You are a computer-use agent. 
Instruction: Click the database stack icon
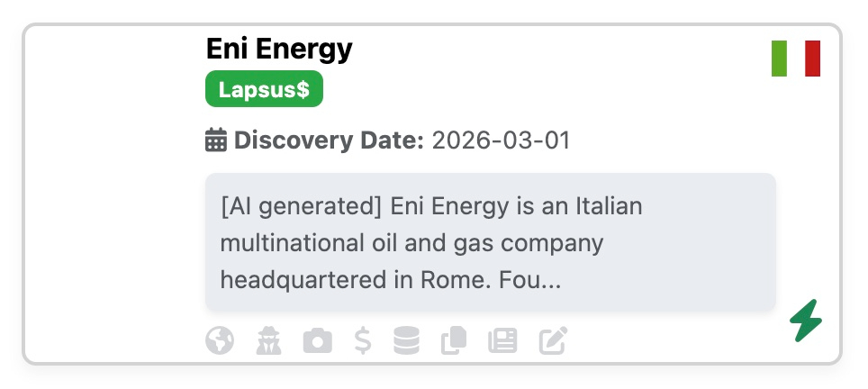(x=407, y=340)
